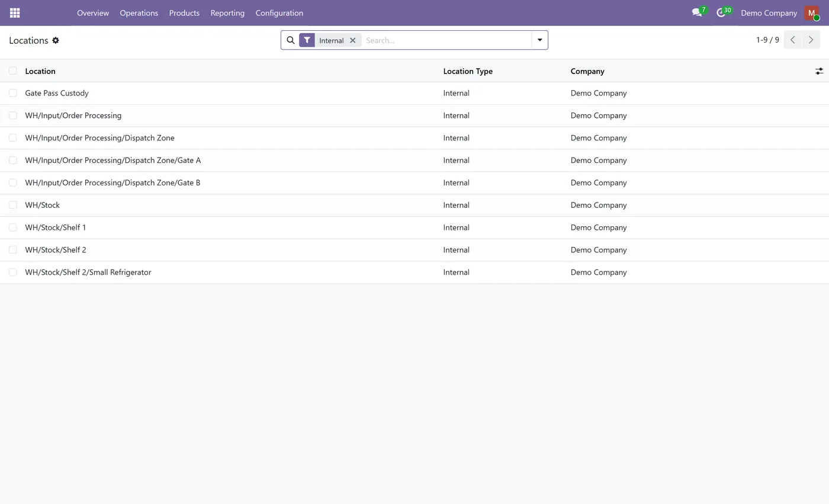This screenshot has height=504, width=829.
Task: Sort by the Location Type column header
Action: (468, 71)
